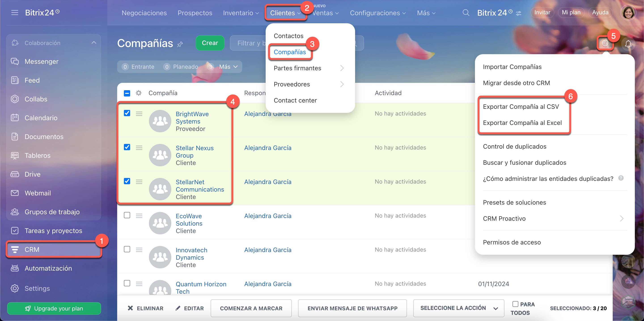
Task: Click the Invitar button
Action: (542, 13)
